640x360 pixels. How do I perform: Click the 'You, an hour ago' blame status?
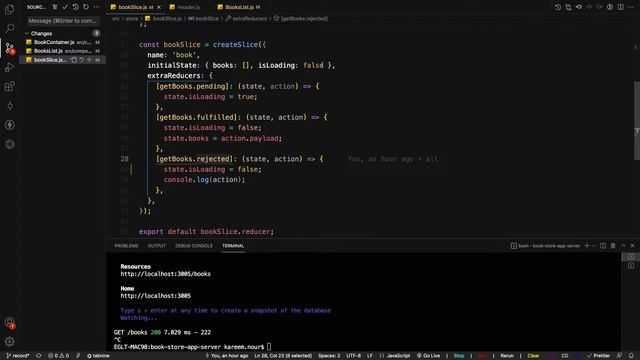pos(227,356)
